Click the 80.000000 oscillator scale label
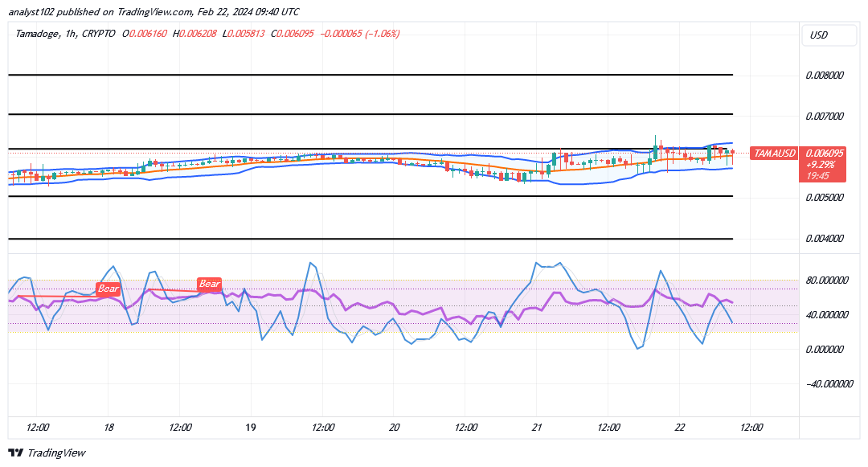This screenshot has height=467, width=868. point(828,281)
